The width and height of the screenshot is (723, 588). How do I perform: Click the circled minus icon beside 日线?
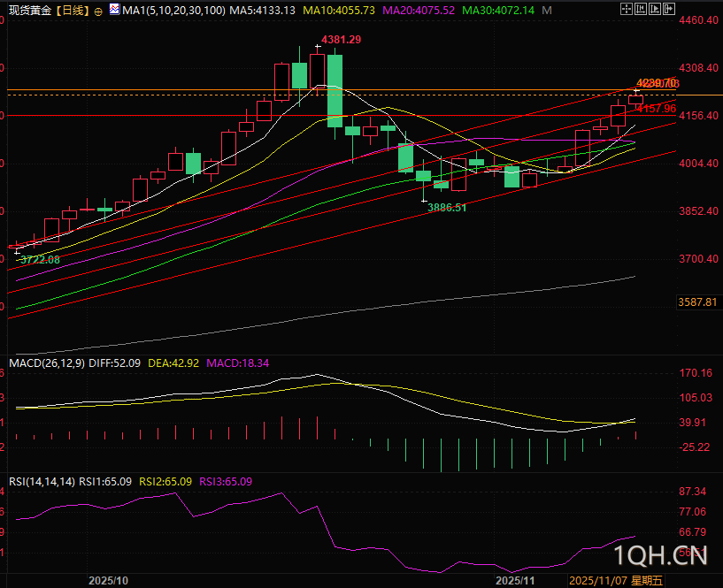point(97,11)
